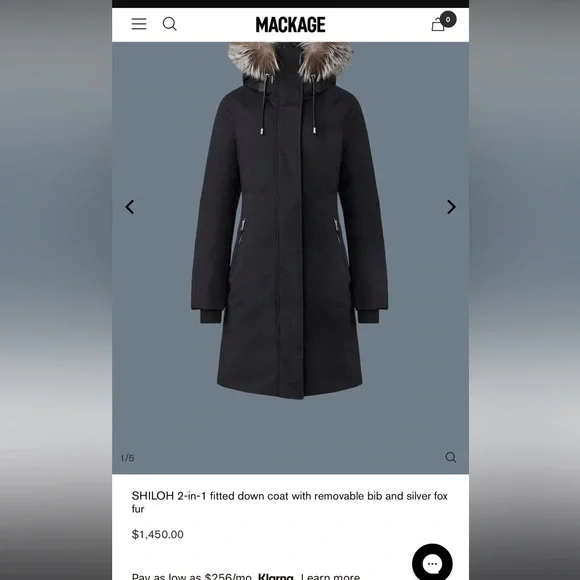This screenshot has height=580, width=580.
Task: Open the shopping bag cart icon
Action: [x=438, y=25]
